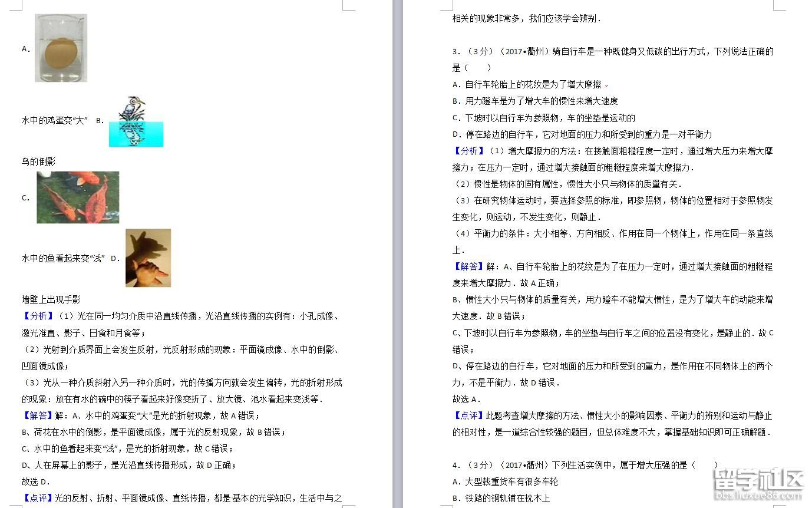This screenshot has width=812, height=508.
Task: Click the blue 【解答】 label on left page
Action: tap(38, 415)
